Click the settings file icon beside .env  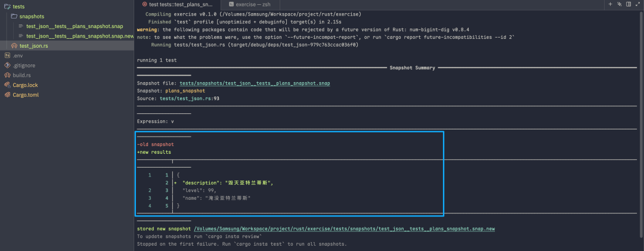tap(7, 55)
